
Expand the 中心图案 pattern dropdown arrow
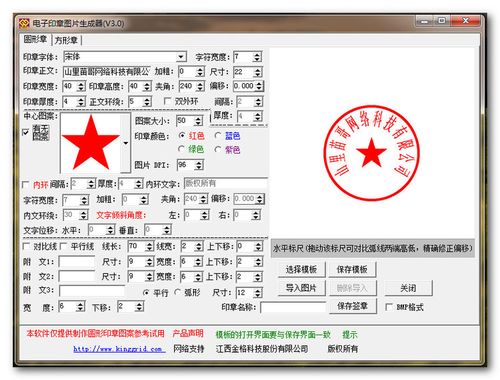[x=126, y=143]
